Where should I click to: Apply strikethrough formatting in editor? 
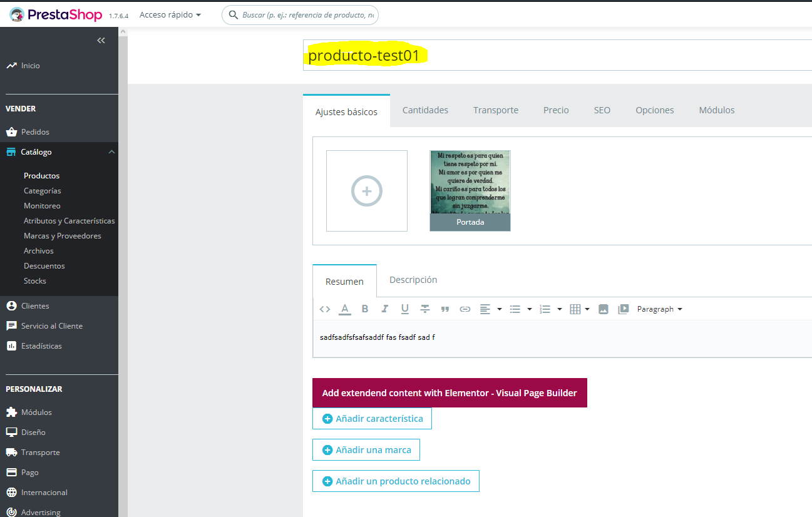425,309
